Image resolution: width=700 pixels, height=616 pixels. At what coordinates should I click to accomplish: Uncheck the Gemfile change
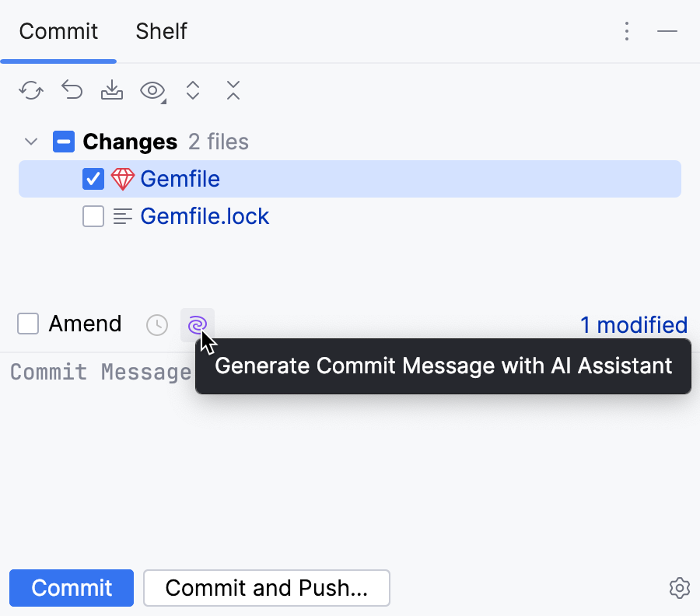click(x=93, y=178)
